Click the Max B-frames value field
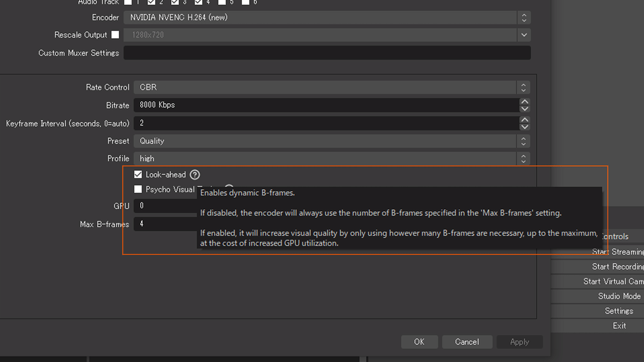Viewport: 644px width, 362px height. [165, 224]
